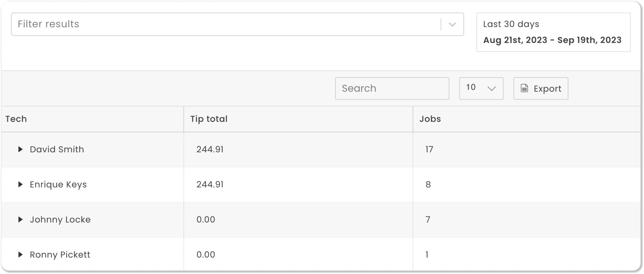Viewport: 644px width, 274px height.
Task: Expand the Enrique Keys row triangle
Action: 21,184
